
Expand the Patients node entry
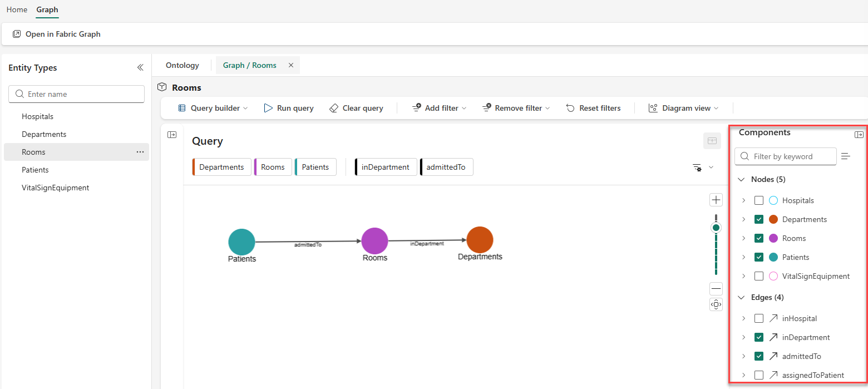(744, 257)
